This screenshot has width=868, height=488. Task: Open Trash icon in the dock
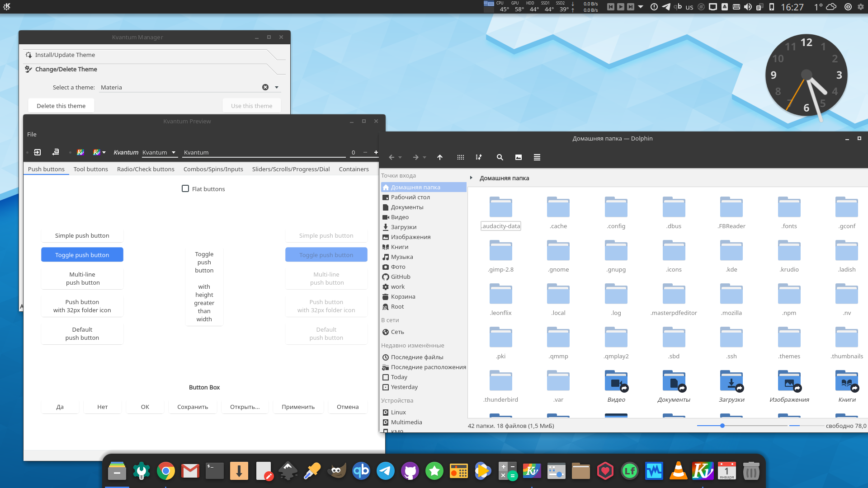[x=751, y=471]
